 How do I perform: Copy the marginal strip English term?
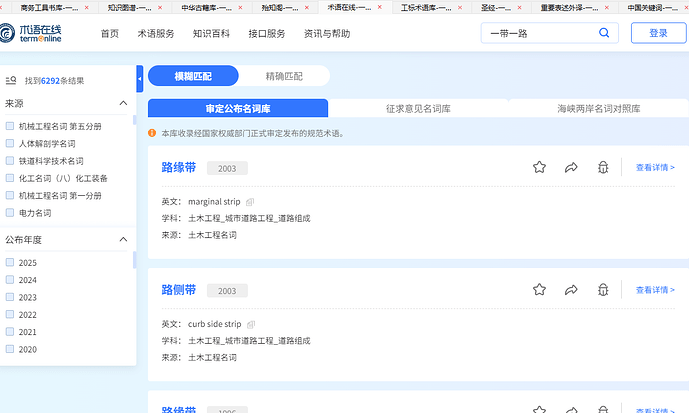click(250, 202)
